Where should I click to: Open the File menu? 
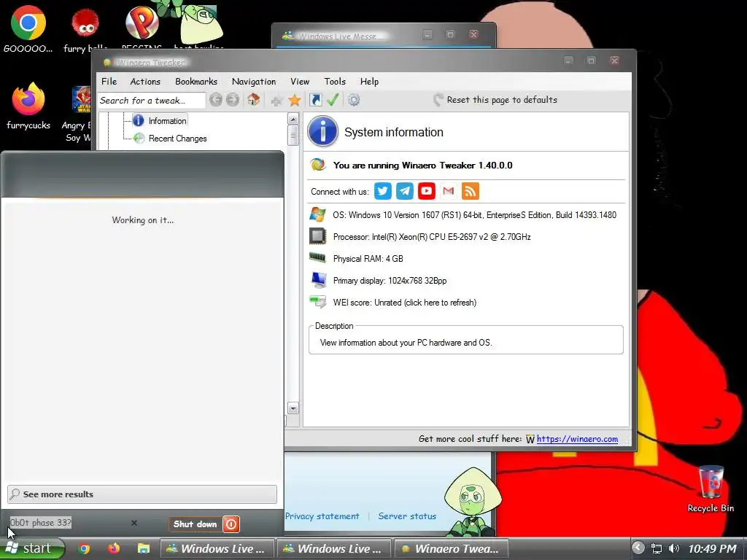click(x=109, y=82)
